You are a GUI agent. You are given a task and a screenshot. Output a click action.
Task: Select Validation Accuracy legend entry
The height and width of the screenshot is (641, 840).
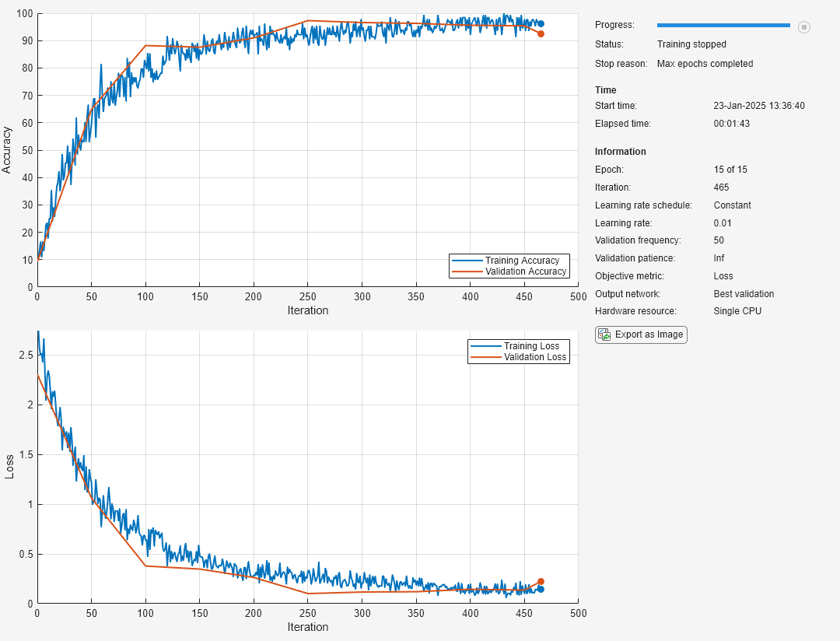tap(525, 271)
